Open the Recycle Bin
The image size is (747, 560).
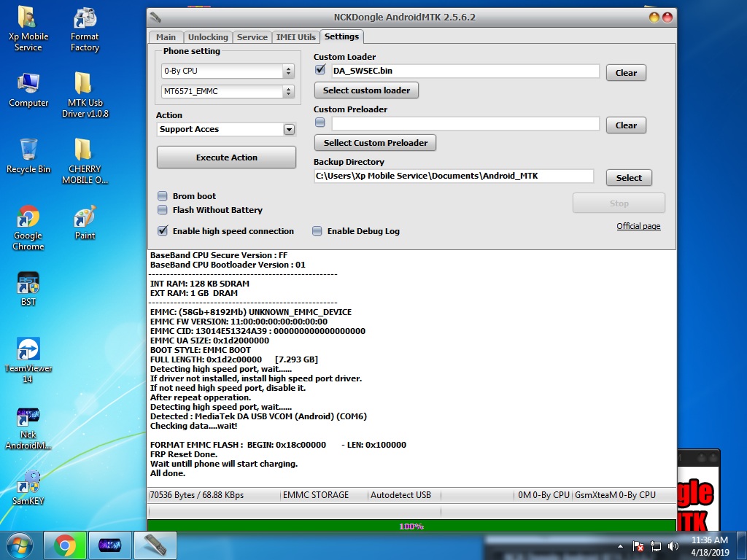(x=28, y=156)
